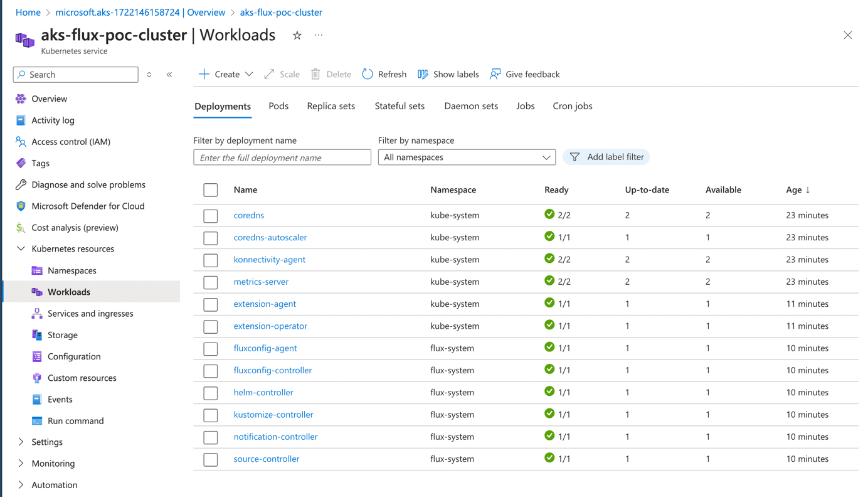Image resolution: width=868 pixels, height=500 pixels.
Task: Check the coredns row checkbox
Action: pos(211,216)
